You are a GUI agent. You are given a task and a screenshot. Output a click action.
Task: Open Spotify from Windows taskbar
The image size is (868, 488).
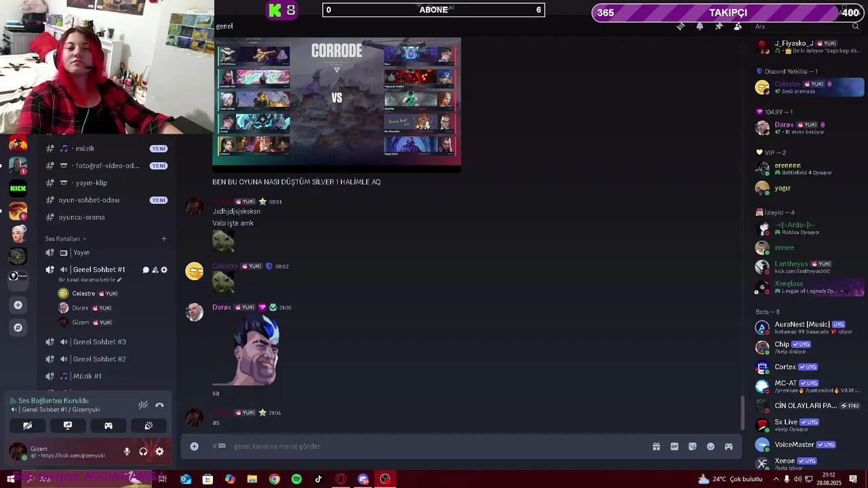pyautogui.click(x=296, y=479)
